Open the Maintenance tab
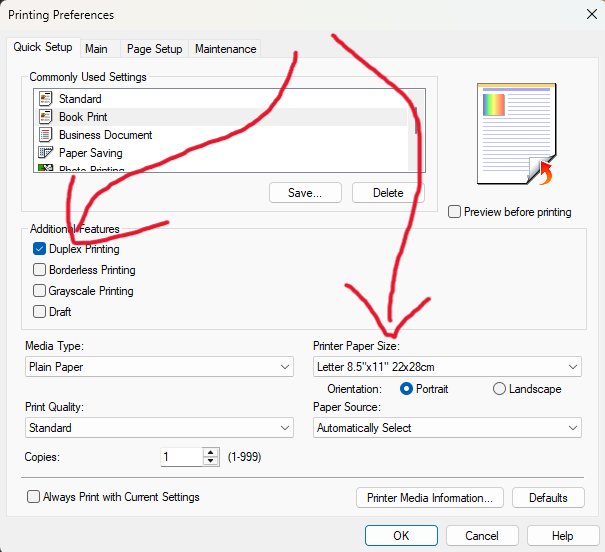The image size is (605, 552). pyautogui.click(x=225, y=49)
